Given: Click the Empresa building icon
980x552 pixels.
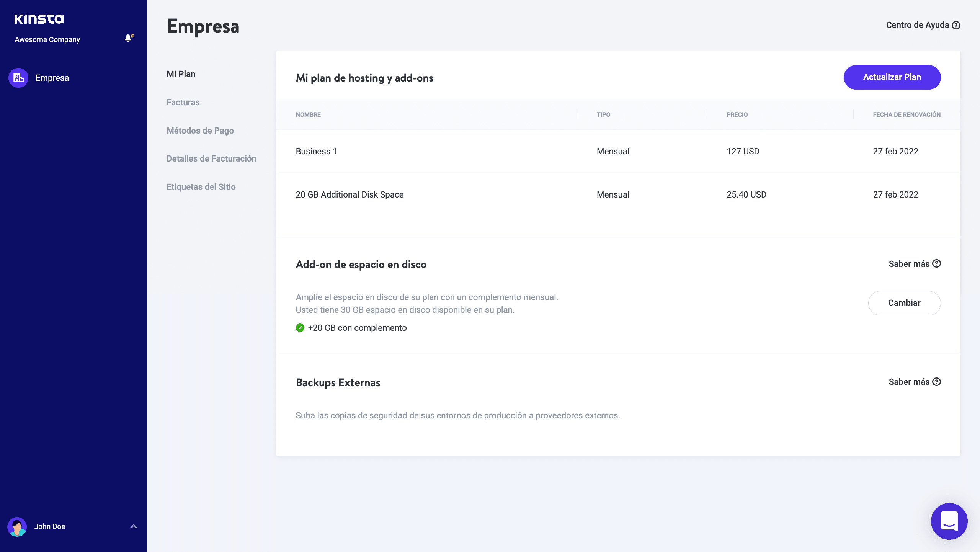Looking at the screenshot, I should (18, 78).
